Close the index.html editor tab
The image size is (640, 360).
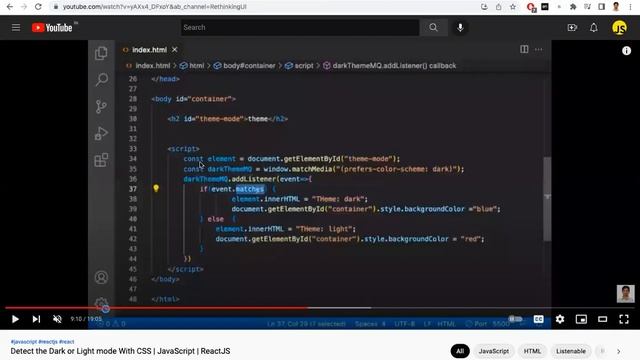pos(175,49)
